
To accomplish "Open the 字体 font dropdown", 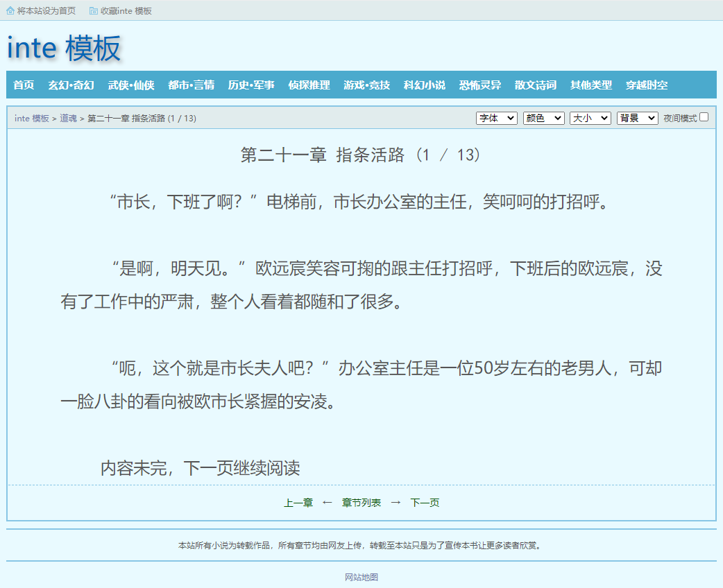I will pos(496,118).
